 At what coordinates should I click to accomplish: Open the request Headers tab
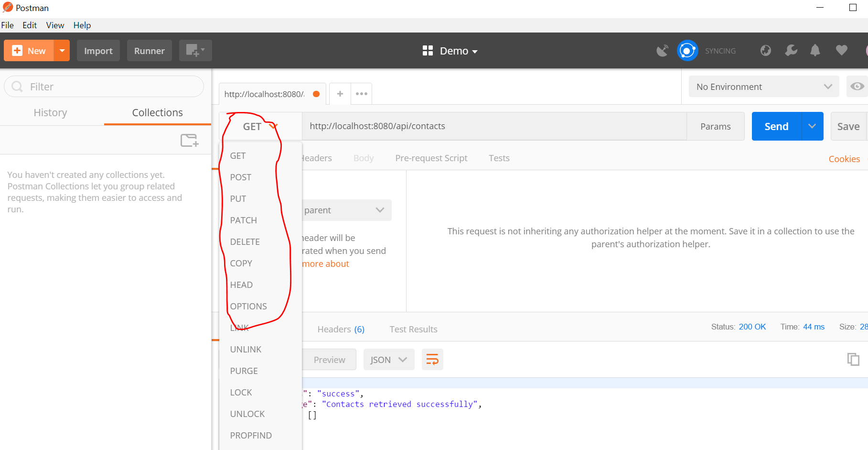pyautogui.click(x=317, y=158)
